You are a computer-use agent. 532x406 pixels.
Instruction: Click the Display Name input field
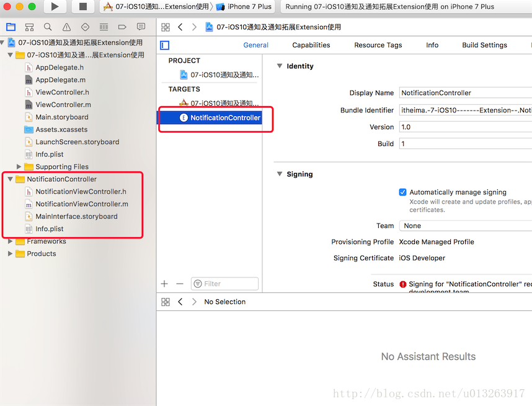point(466,92)
